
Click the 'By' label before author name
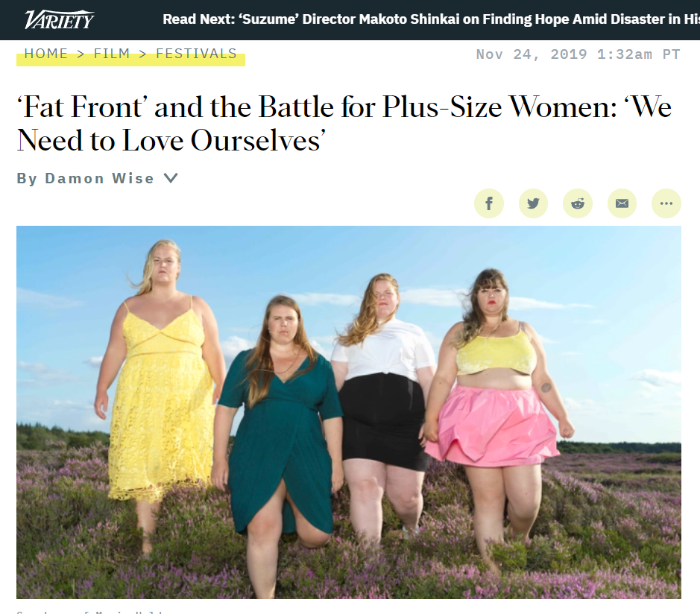pos(27,178)
